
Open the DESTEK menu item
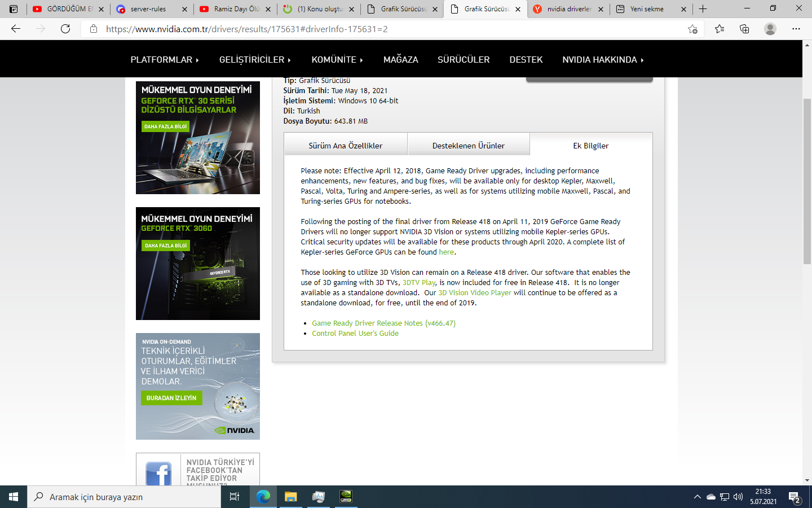point(526,59)
